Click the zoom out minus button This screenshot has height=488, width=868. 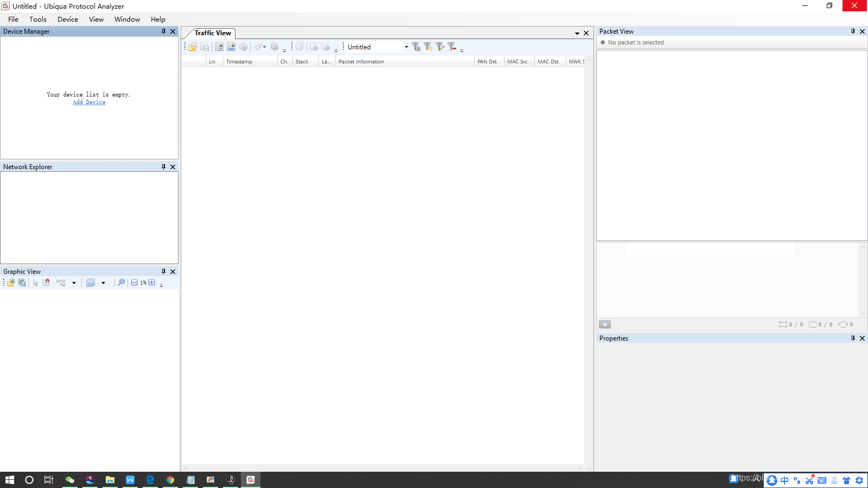click(x=134, y=282)
